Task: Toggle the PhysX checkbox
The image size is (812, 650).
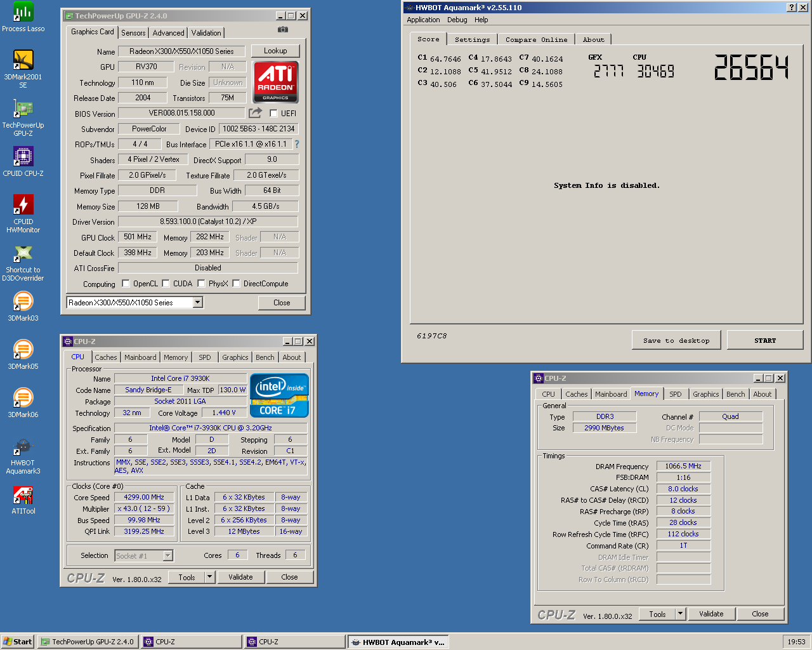Action: [x=201, y=284]
